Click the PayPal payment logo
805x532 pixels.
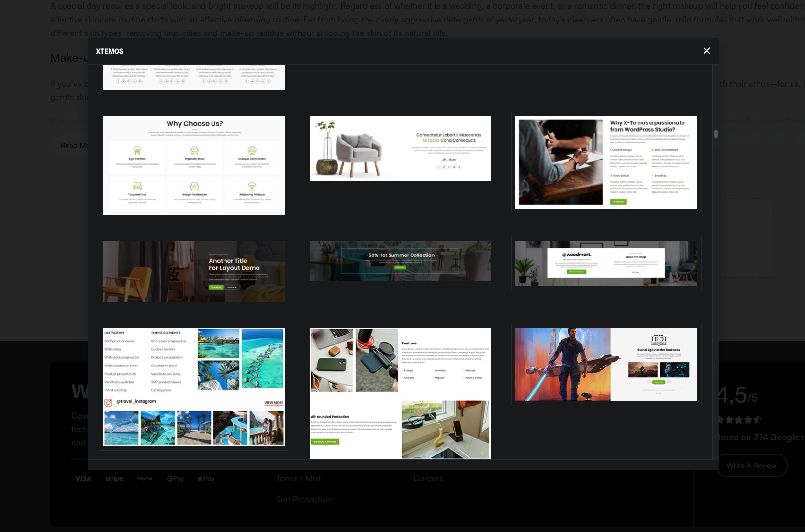pos(145,478)
